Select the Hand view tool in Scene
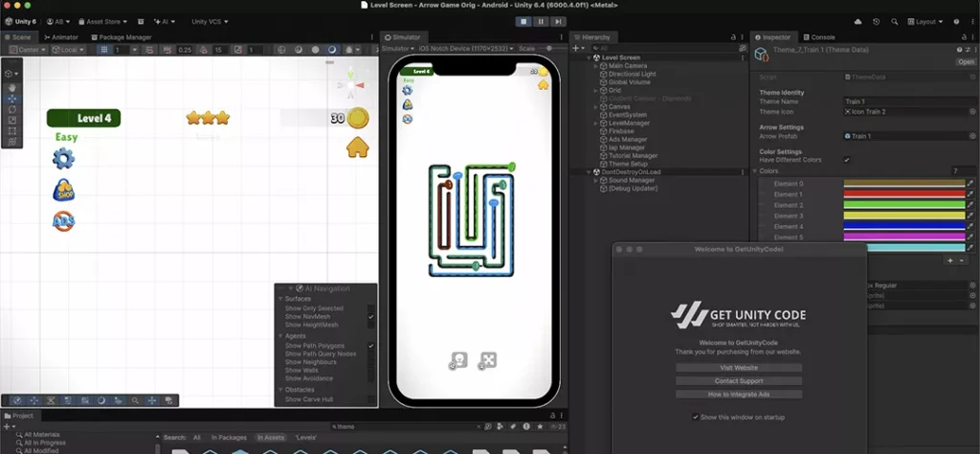This screenshot has width=980, height=454. (x=11, y=87)
